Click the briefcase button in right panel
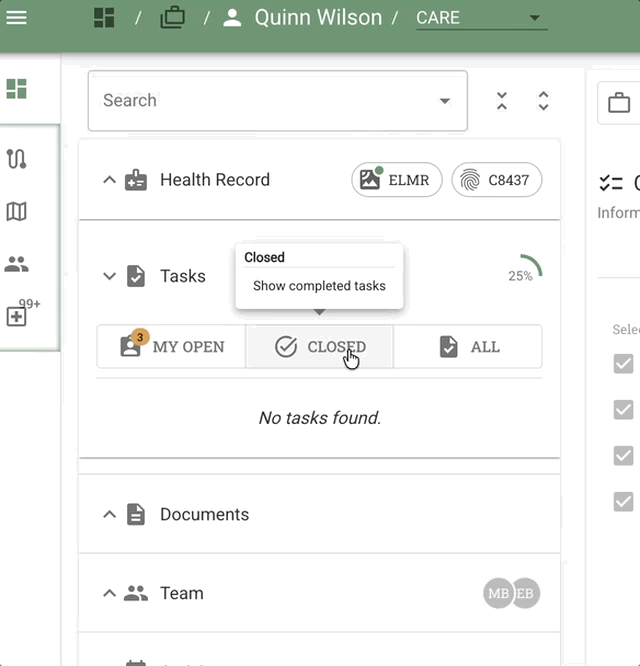640x666 pixels. click(x=619, y=102)
